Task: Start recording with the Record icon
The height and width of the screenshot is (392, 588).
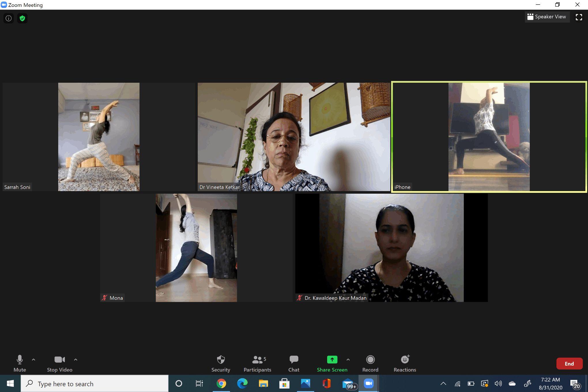Action: (370, 363)
